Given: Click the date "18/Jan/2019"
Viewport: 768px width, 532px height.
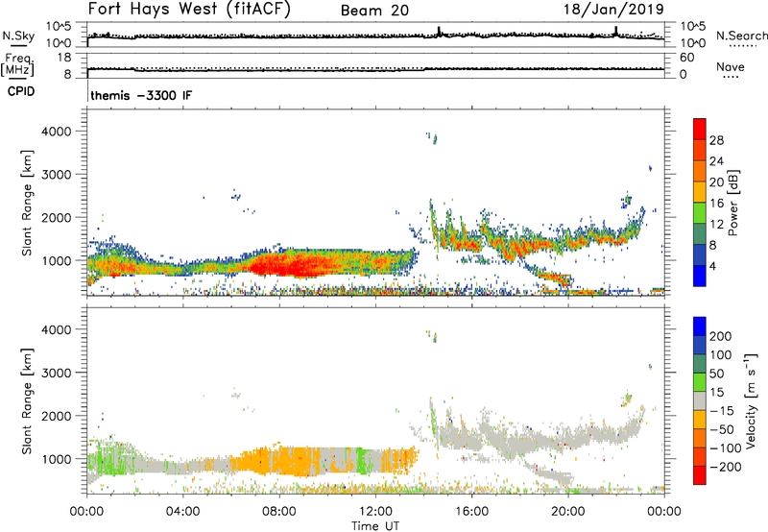Looking at the screenshot, I should tap(613, 10).
